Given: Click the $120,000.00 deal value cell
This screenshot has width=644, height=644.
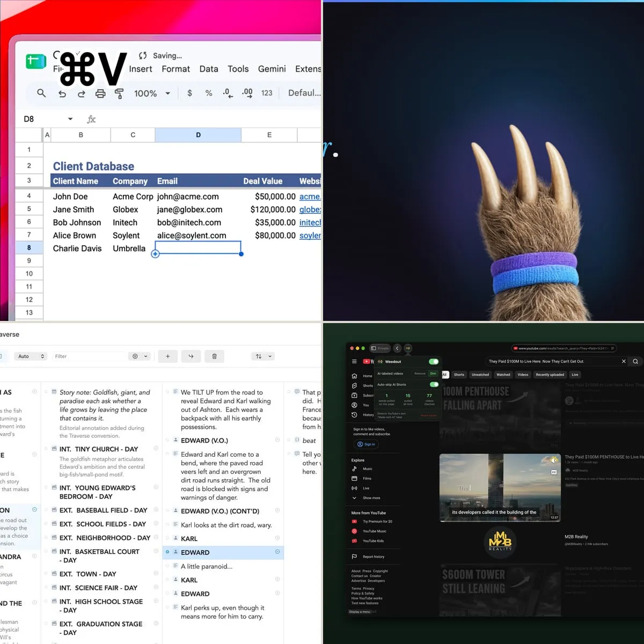Looking at the screenshot, I should pyautogui.click(x=269, y=209).
